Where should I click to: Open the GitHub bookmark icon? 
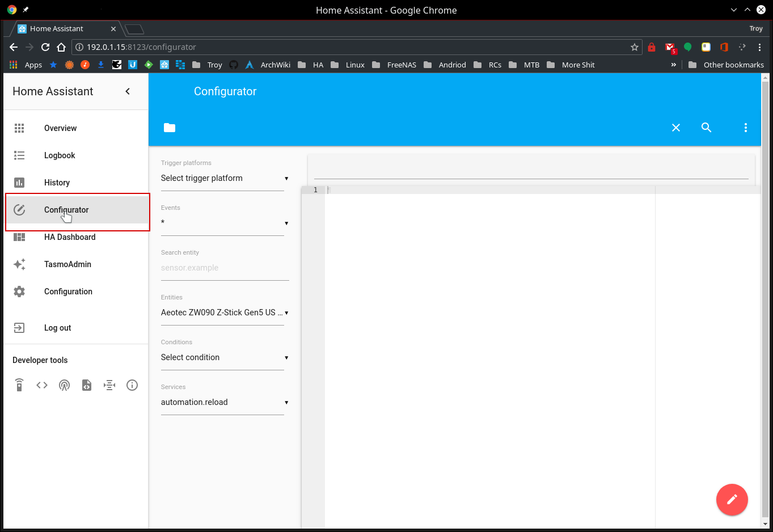[234, 65]
